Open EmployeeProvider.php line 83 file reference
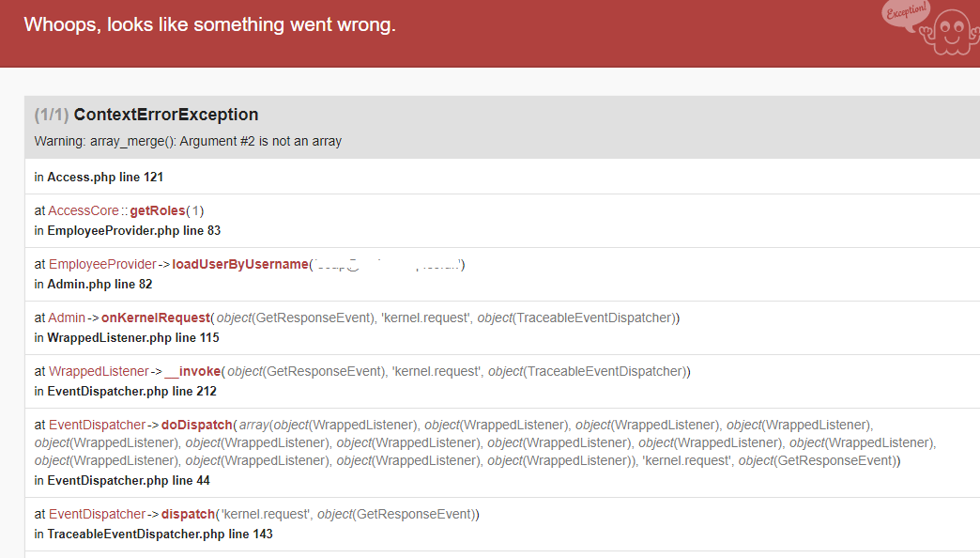This screenshot has width=980, height=558. click(x=133, y=230)
